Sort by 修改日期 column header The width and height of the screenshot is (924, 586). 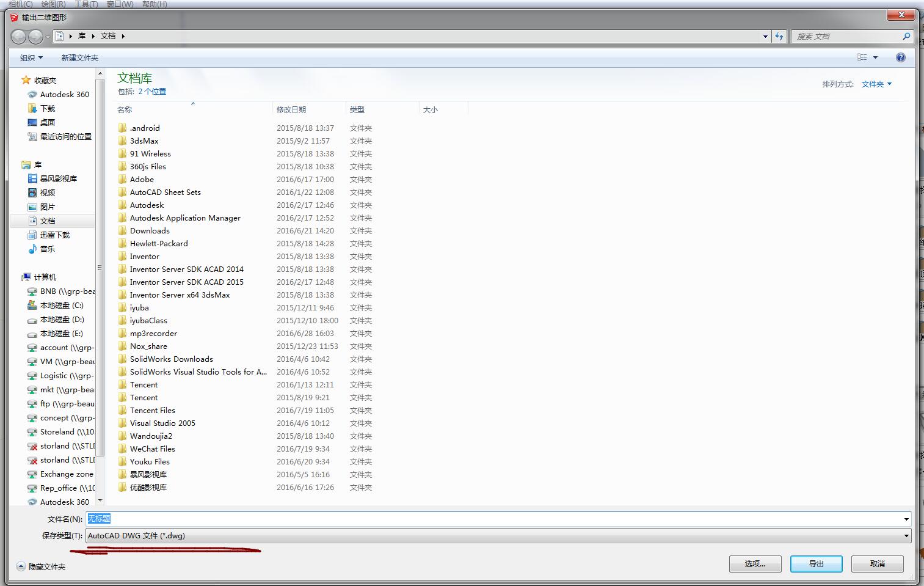pos(309,109)
